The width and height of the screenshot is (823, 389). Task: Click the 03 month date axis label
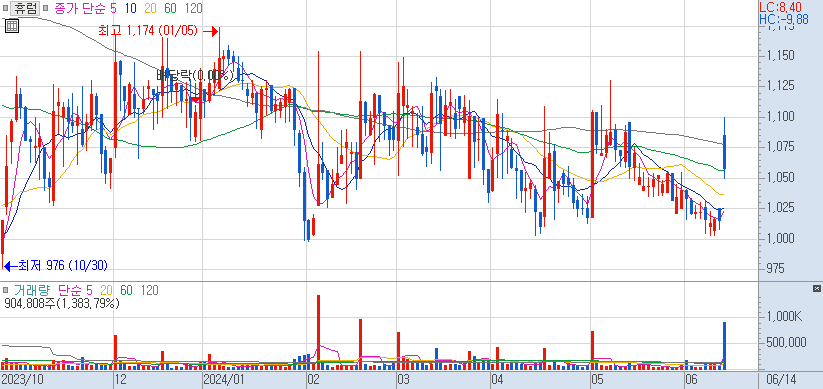403,379
